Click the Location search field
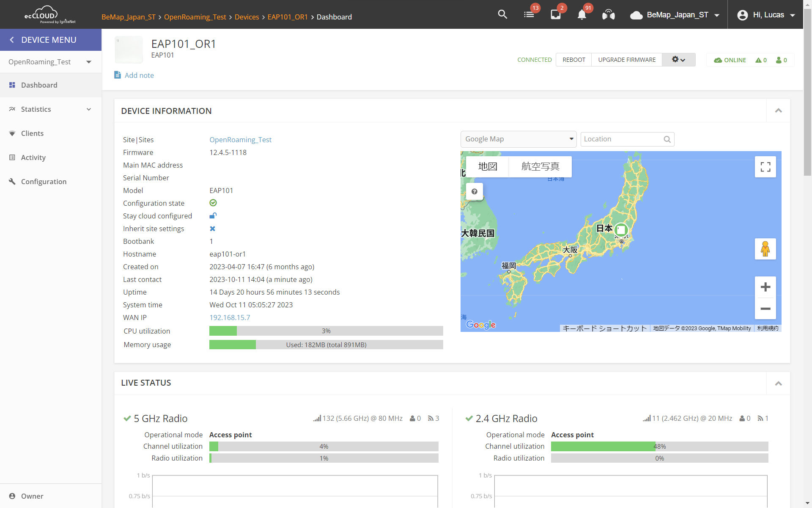812x508 pixels. click(x=622, y=139)
